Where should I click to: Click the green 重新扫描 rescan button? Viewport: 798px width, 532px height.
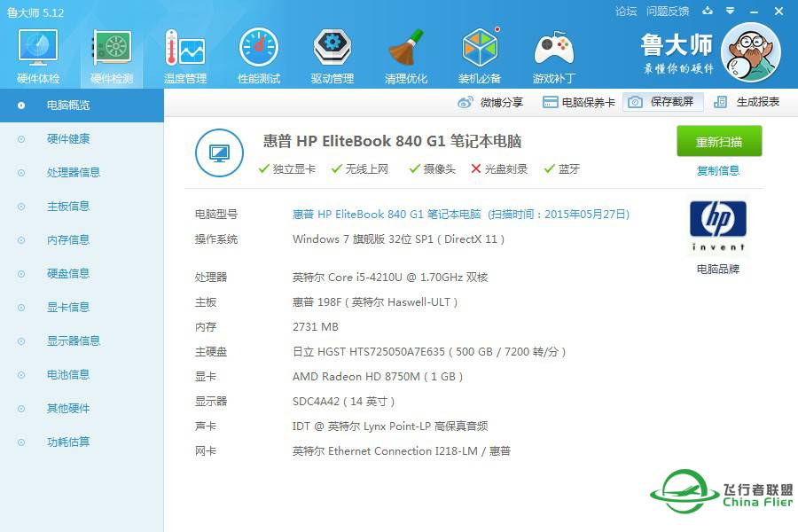point(718,141)
